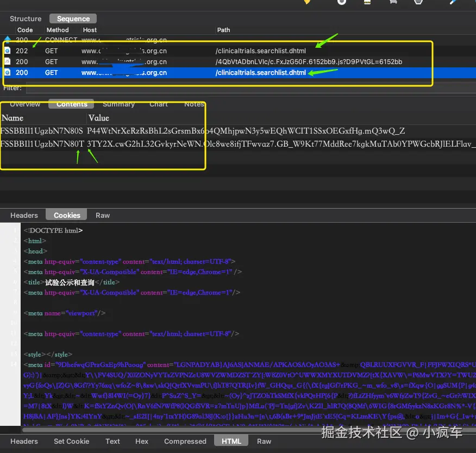Open the Chart tab
Image resolution: width=476 pixels, height=453 pixels.
point(159,104)
